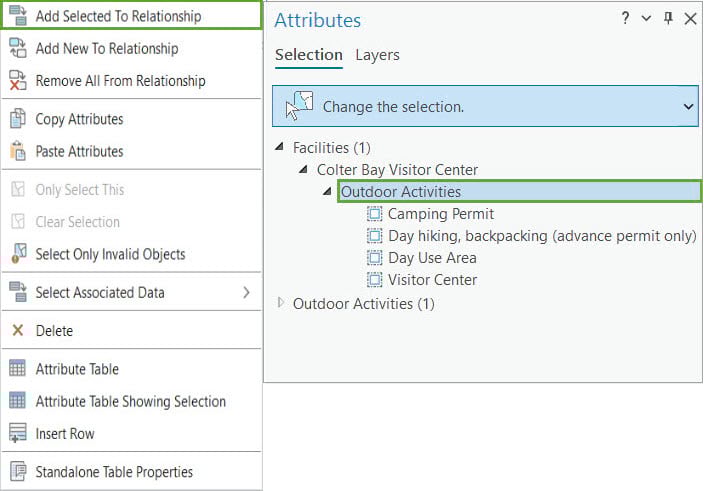The image size is (704, 491).
Task: Click the Select Associated Data icon
Action: [18, 292]
